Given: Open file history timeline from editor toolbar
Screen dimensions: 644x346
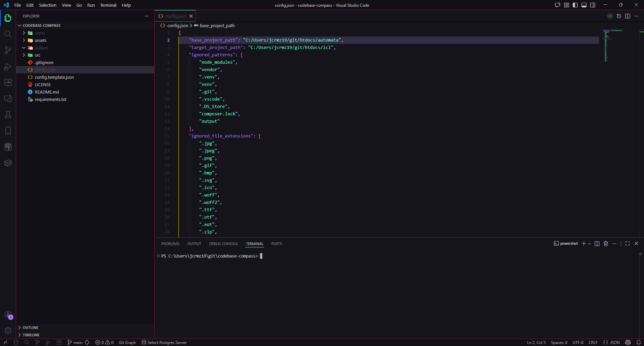Looking at the screenshot, I should coord(619,16).
